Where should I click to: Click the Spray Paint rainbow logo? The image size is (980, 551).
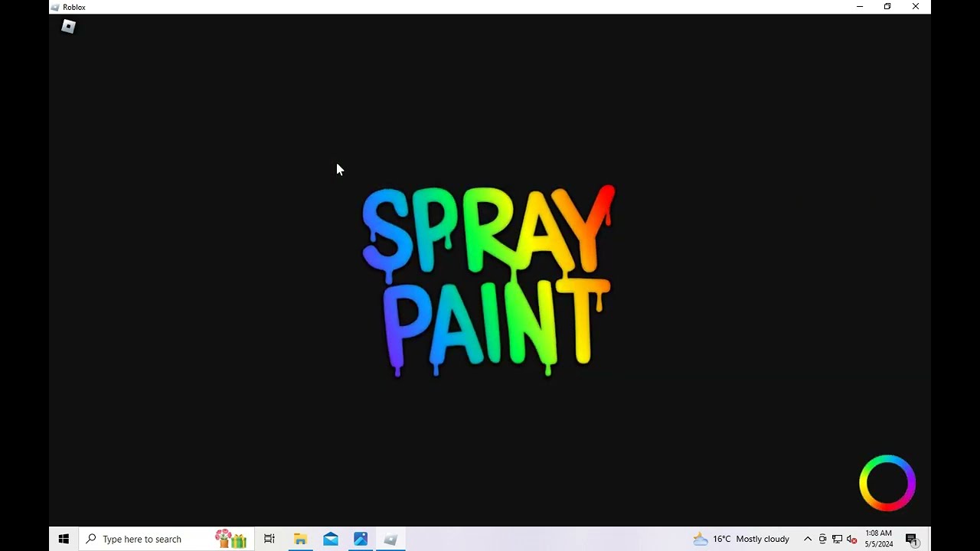click(x=488, y=280)
